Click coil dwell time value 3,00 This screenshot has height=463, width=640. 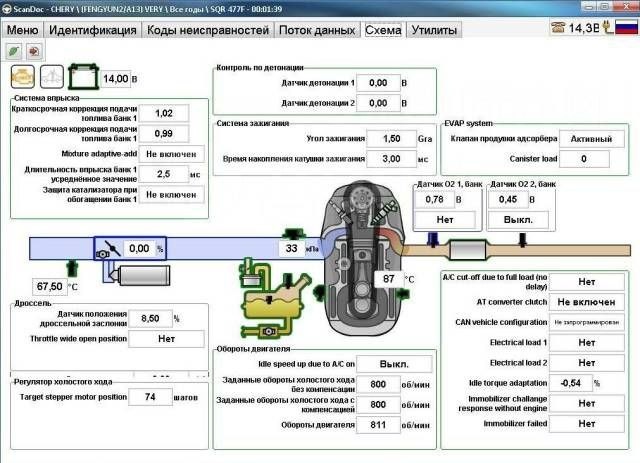pyautogui.click(x=391, y=159)
